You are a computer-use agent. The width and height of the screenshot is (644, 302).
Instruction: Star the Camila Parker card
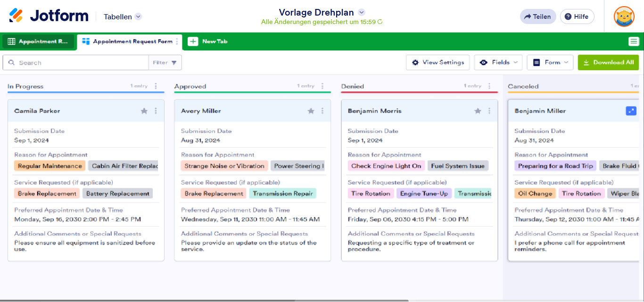pos(144,111)
